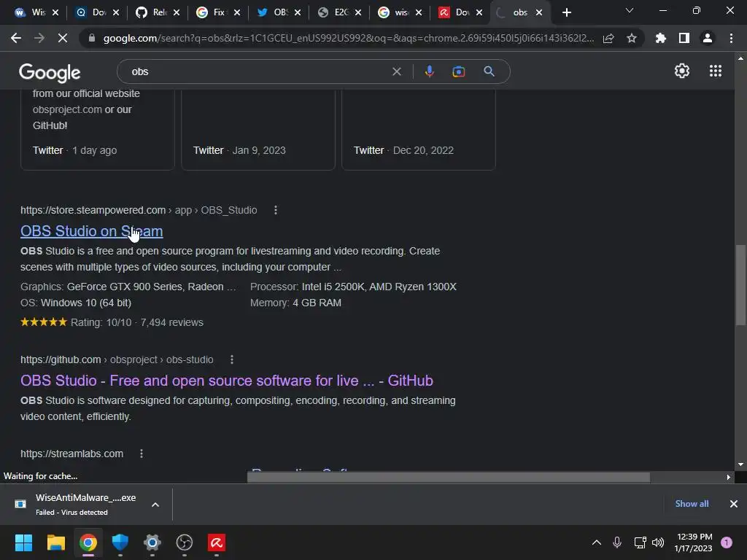Search by image with the camera icon
This screenshot has height=560, width=747.
458,71
